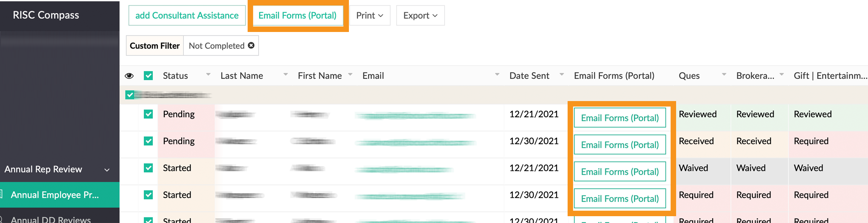Uncheck first Pending row checkbox

pos(148,114)
